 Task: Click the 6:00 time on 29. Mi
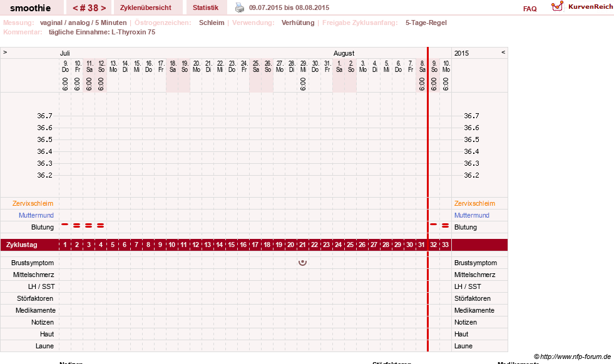pyautogui.click(x=303, y=84)
